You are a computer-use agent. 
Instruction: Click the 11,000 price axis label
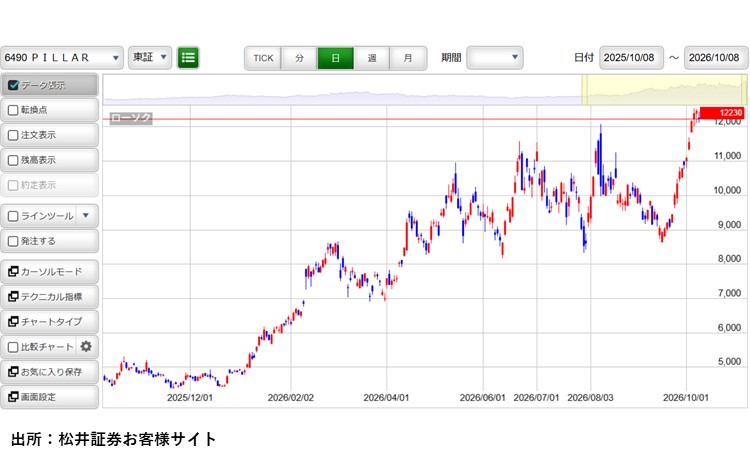[x=728, y=156]
